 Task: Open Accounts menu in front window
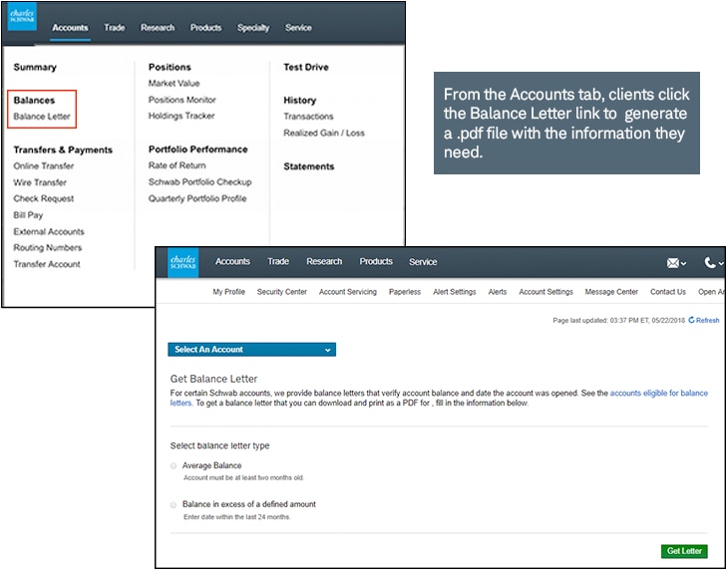(232, 262)
